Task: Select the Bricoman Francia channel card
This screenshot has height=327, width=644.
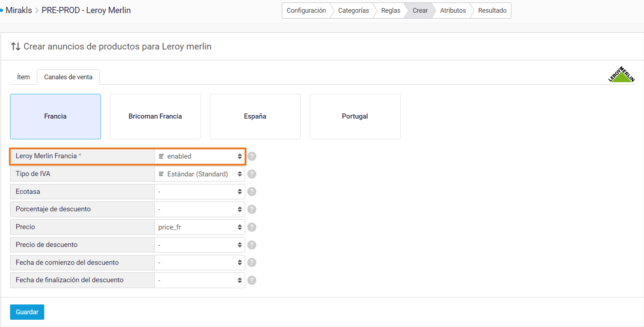Action: pos(155,116)
